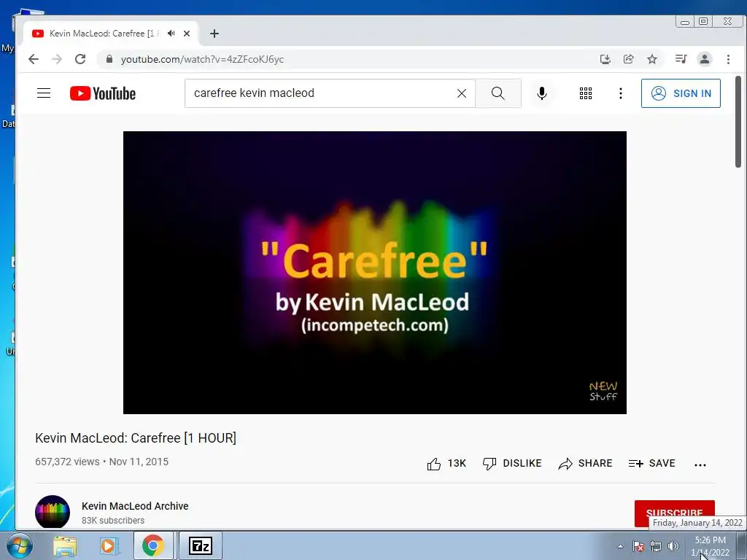
Task: Open the Kevin MacLeod Archive channel link
Action: pyautogui.click(x=135, y=506)
